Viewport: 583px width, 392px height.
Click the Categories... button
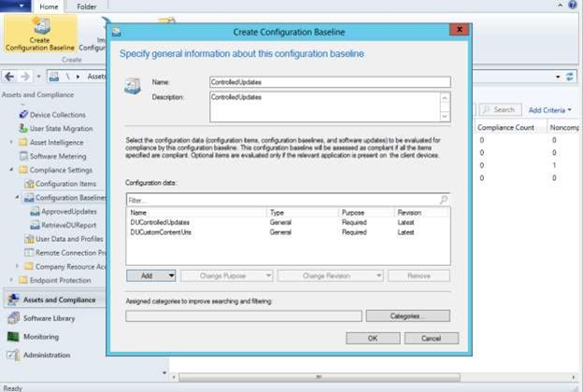(x=407, y=316)
